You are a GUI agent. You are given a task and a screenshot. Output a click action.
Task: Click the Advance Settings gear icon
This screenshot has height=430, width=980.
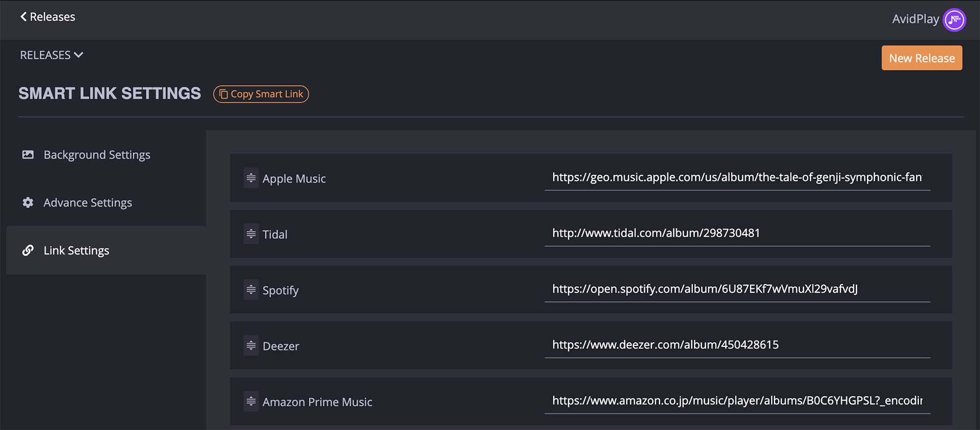click(28, 203)
